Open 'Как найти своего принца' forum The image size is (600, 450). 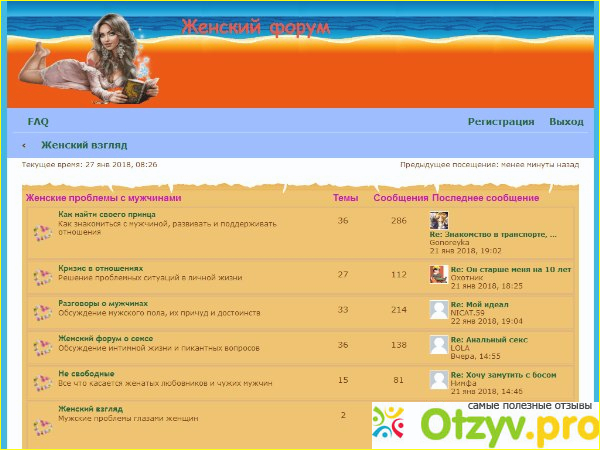click(x=106, y=214)
